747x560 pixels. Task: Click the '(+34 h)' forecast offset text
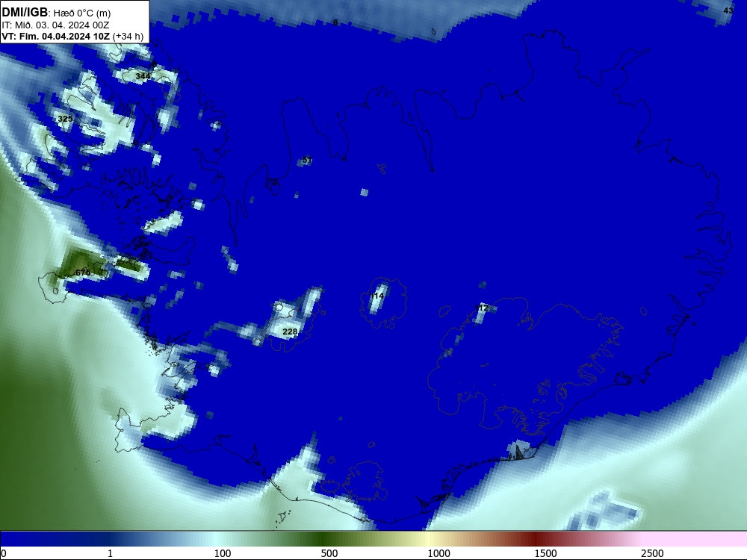click(x=128, y=37)
